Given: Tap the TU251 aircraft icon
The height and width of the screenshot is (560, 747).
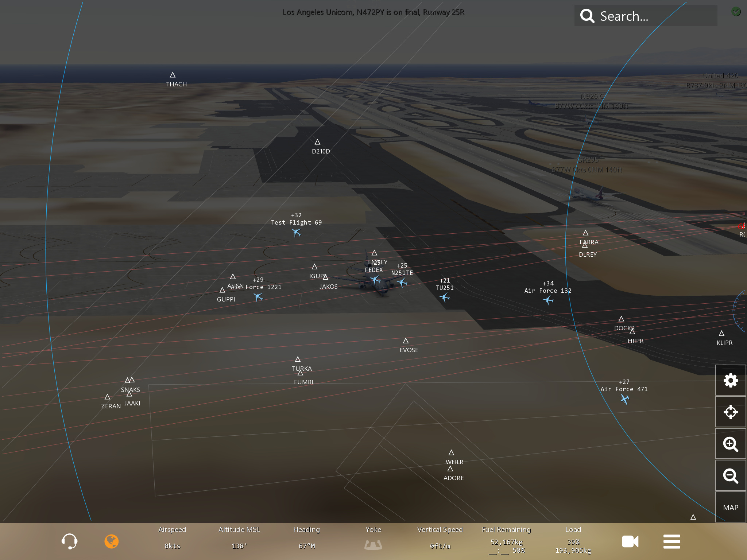Looking at the screenshot, I should click(445, 297).
